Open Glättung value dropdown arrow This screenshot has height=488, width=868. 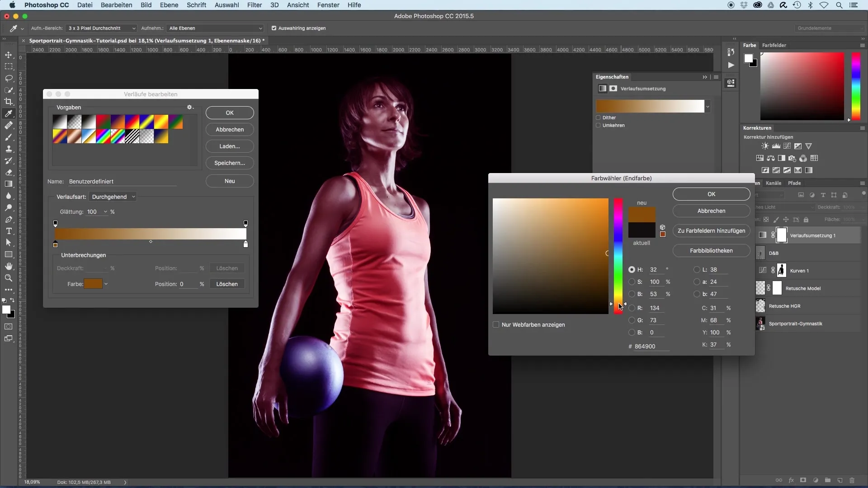point(105,211)
